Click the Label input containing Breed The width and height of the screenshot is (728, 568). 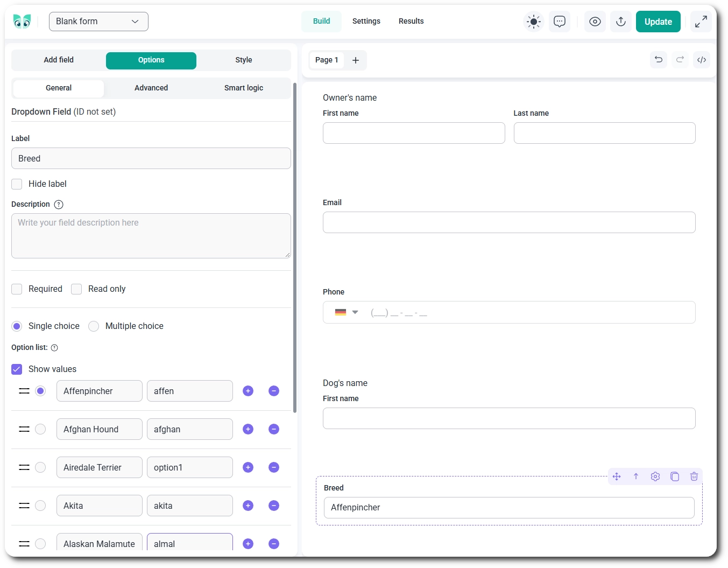(151, 158)
